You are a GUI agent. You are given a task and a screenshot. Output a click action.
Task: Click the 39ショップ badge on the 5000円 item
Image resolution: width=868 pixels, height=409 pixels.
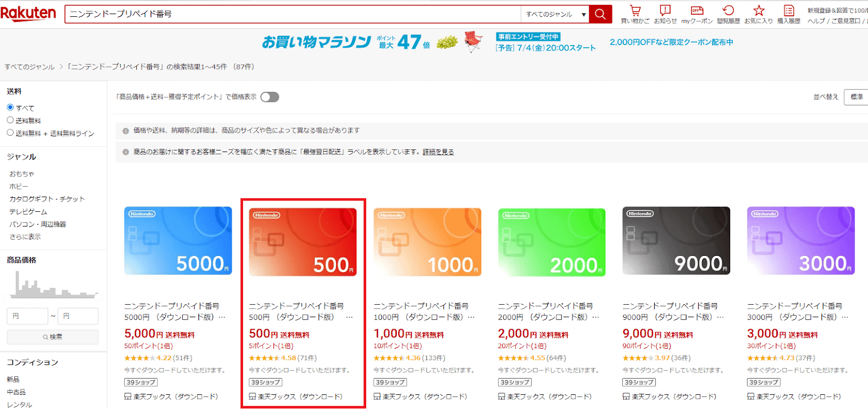point(141,382)
